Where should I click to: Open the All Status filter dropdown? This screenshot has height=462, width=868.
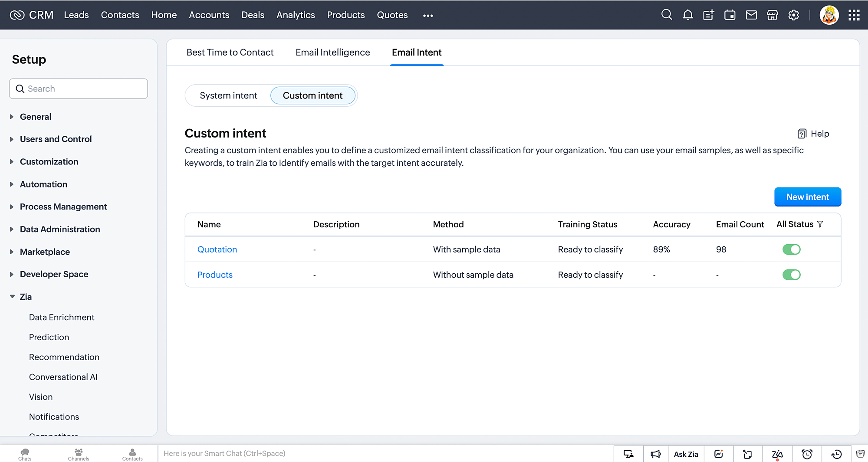[799, 224]
